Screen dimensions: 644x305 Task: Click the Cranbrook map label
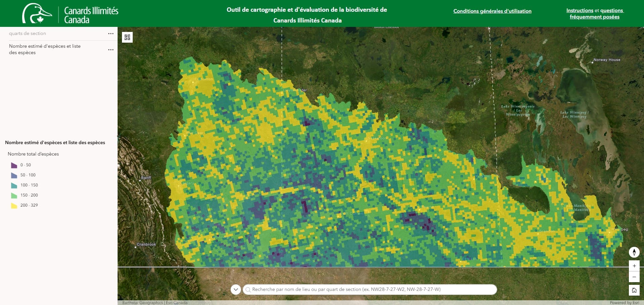pos(146,245)
